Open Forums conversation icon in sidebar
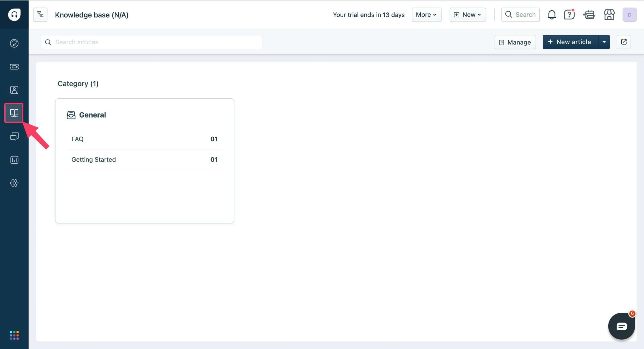The image size is (644, 349). (x=14, y=136)
